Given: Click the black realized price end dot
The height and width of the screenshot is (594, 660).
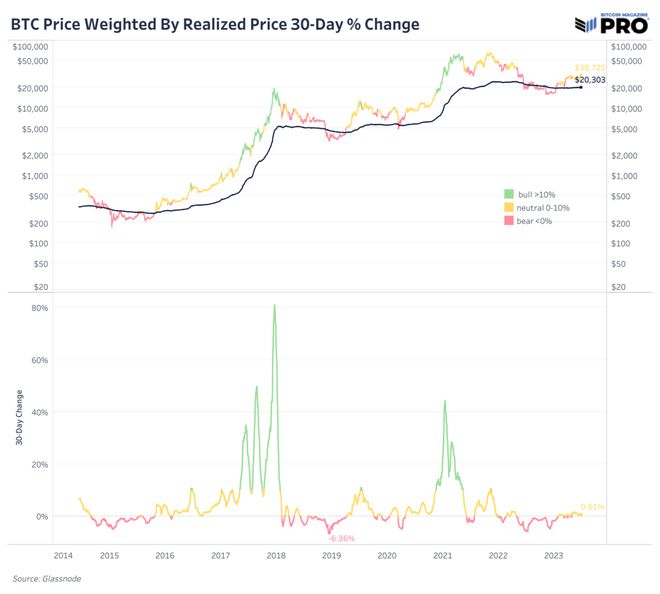Looking at the screenshot, I should point(581,87).
